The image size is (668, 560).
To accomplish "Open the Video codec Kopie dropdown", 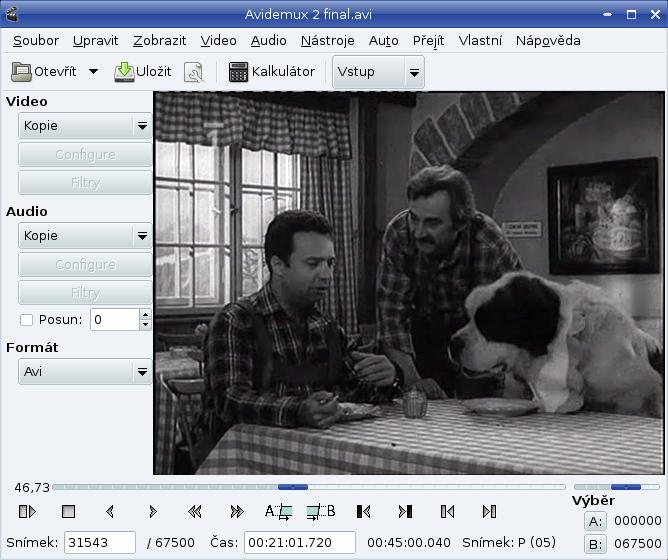I will click(85, 126).
